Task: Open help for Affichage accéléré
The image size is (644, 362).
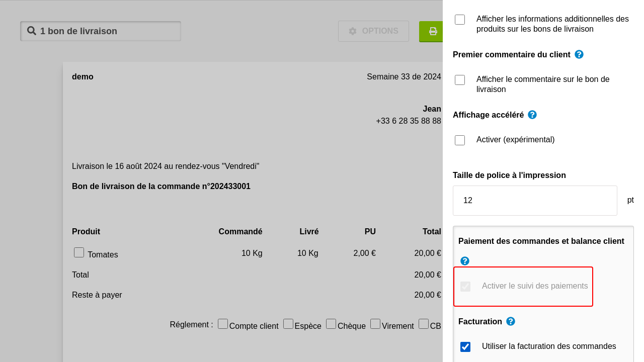Action: pos(532,115)
